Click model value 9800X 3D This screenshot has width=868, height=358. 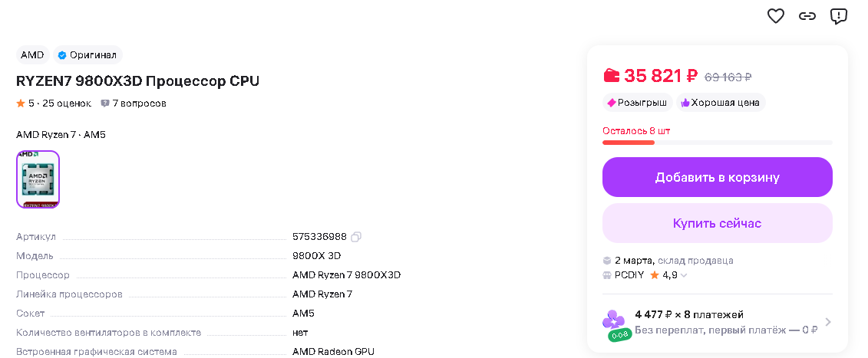pos(317,255)
